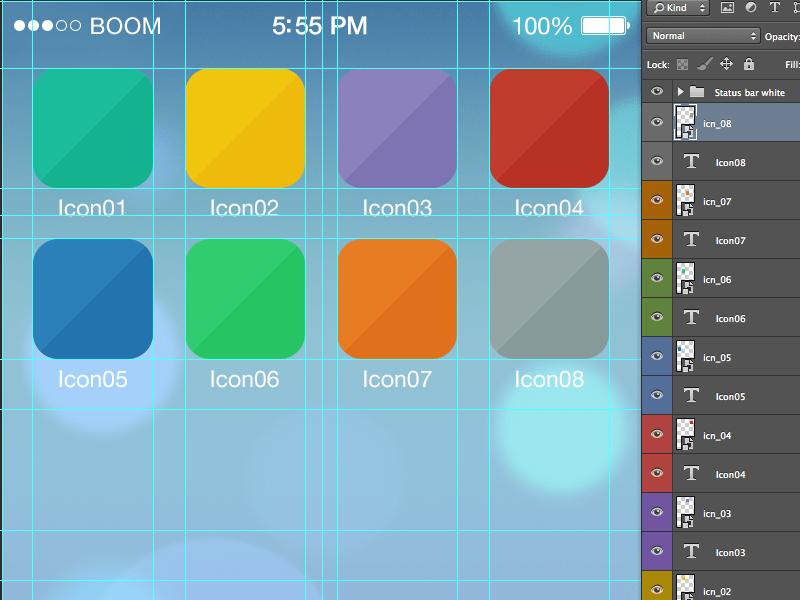The height and width of the screenshot is (600, 800).
Task: Hide the icn_08 layer
Action: pyautogui.click(x=656, y=122)
